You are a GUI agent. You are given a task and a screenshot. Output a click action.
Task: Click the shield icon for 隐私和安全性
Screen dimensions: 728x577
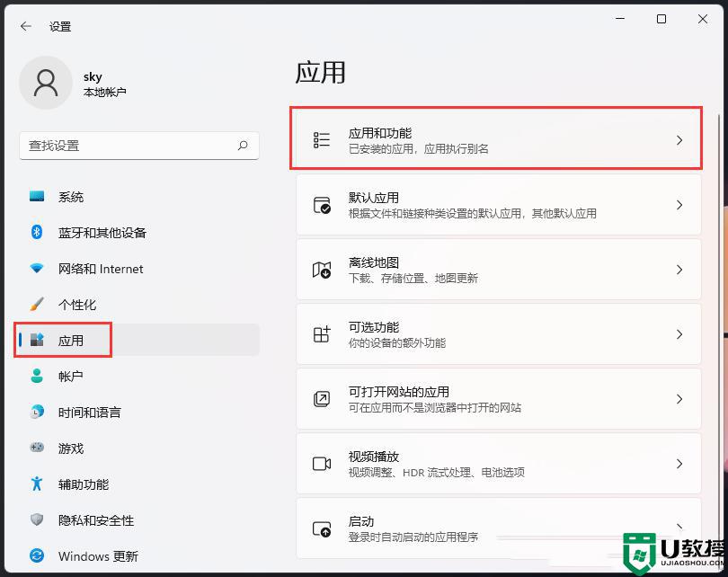(37, 519)
